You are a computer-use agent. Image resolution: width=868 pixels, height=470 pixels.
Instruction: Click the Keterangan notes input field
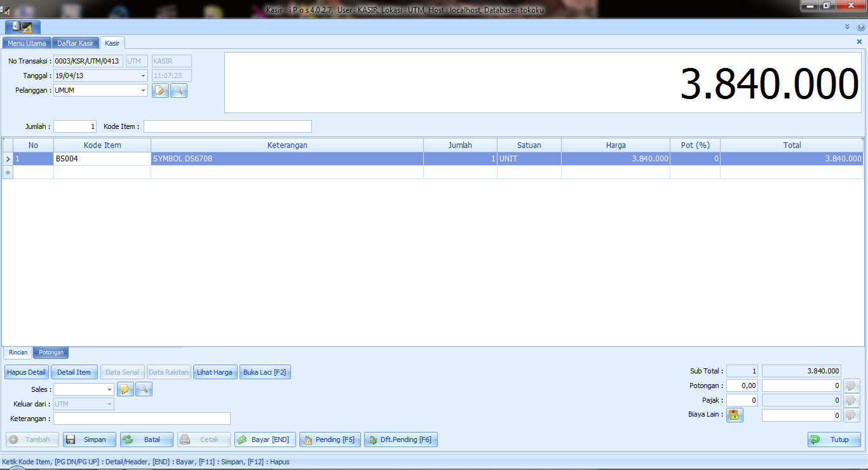(142, 419)
